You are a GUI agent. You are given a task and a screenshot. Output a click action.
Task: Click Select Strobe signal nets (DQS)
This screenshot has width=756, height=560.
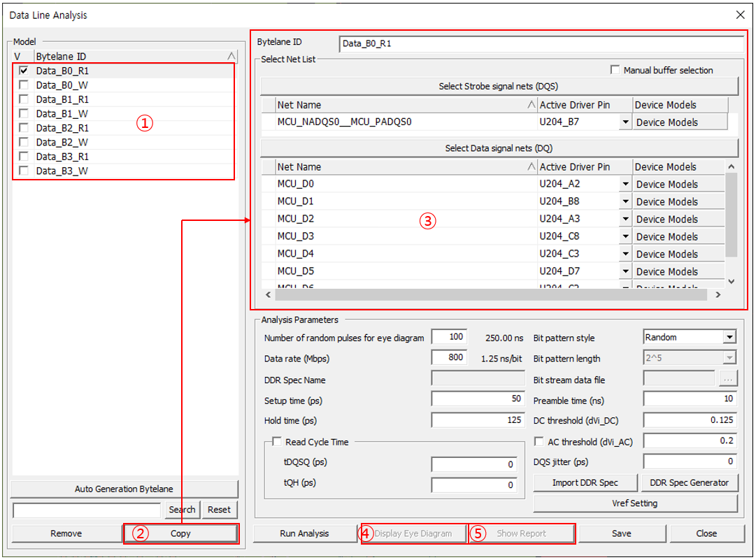click(499, 86)
